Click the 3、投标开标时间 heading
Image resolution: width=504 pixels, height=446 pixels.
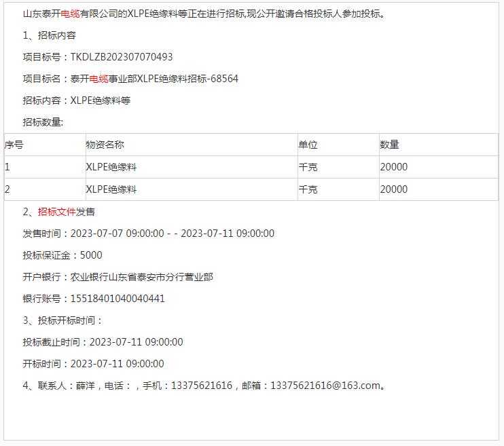coord(62,320)
